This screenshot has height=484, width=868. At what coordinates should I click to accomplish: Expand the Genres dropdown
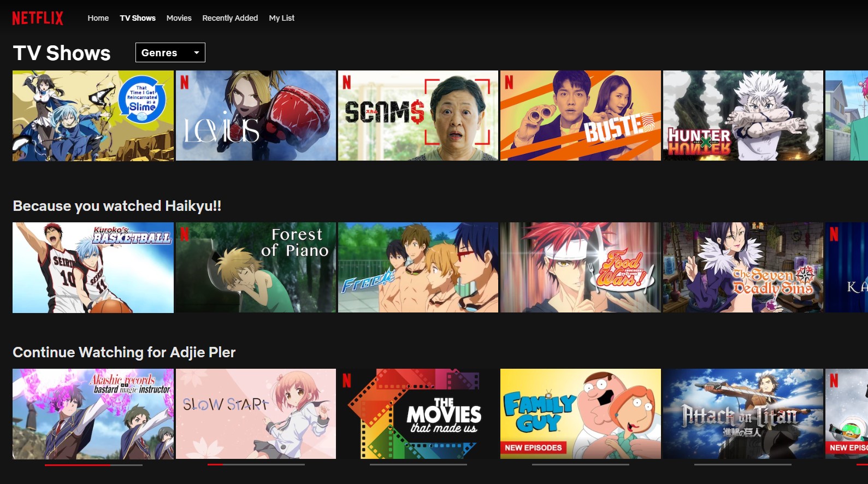point(170,52)
